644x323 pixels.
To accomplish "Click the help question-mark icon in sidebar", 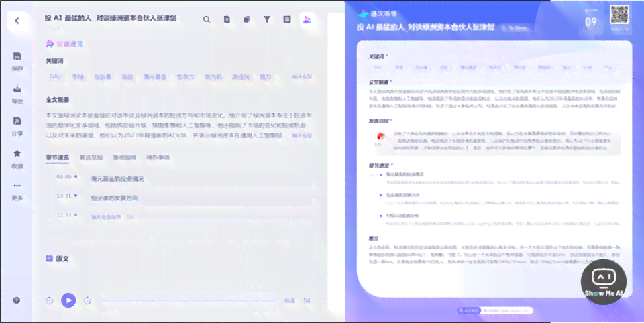I will (x=16, y=300).
